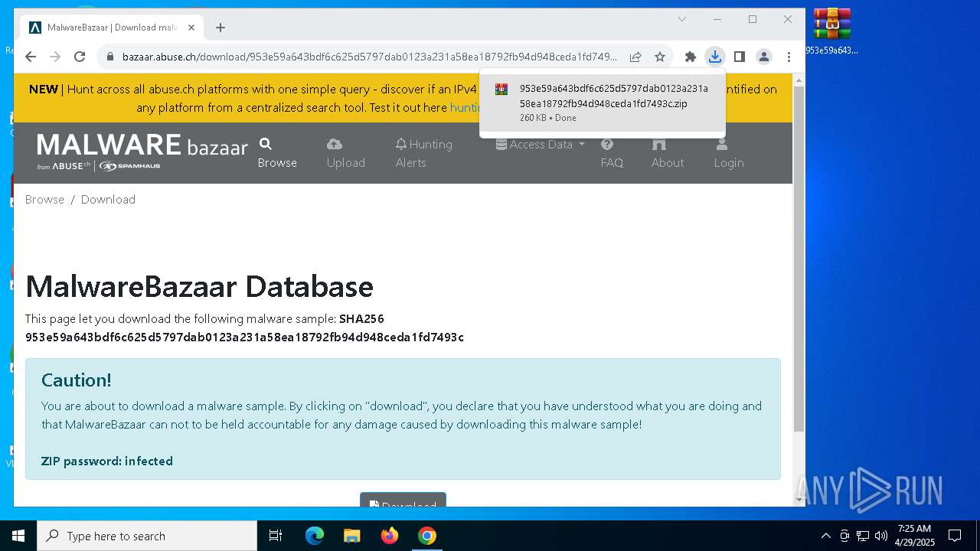
Task: Launch Firefox from the taskbar
Action: tap(390, 536)
